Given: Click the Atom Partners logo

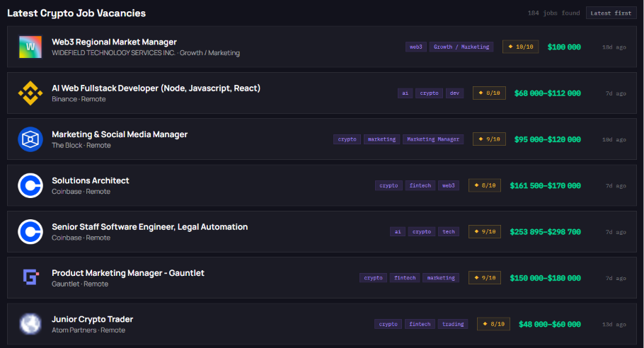Looking at the screenshot, I should pyautogui.click(x=30, y=324).
